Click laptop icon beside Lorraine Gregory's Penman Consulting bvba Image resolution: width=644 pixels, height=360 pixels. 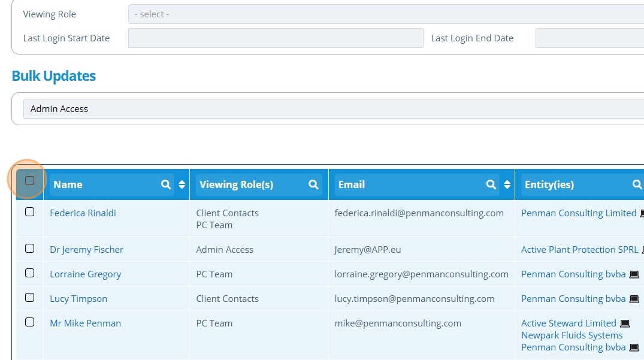634,274
